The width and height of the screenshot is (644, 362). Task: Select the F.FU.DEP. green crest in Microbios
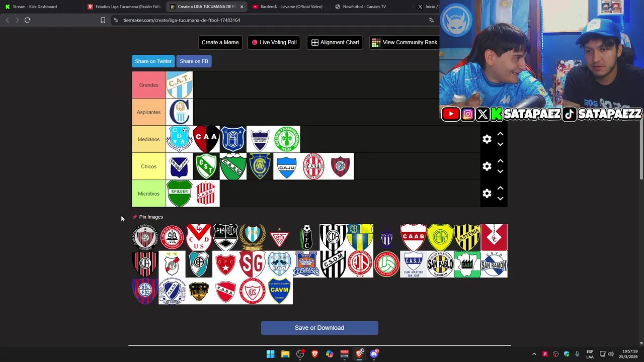[x=179, y=194]
